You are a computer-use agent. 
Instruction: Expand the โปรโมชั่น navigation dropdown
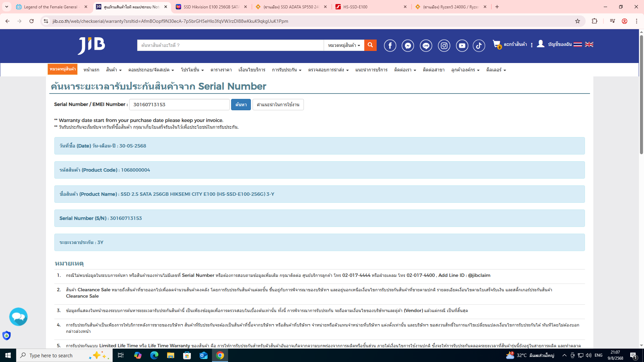click(192, 70)
